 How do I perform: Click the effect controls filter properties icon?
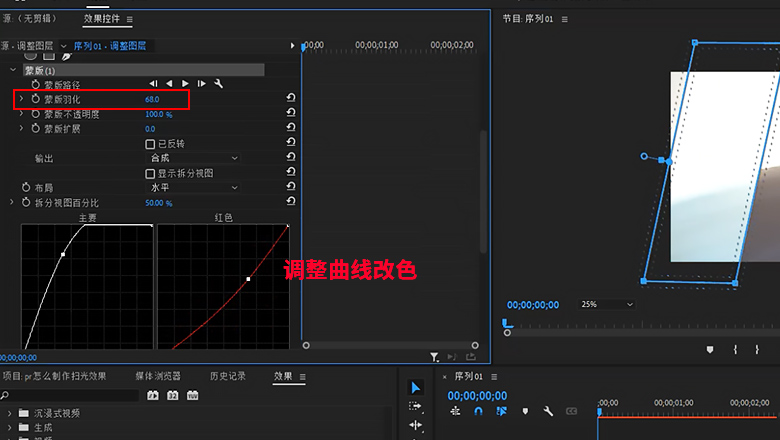434,357
